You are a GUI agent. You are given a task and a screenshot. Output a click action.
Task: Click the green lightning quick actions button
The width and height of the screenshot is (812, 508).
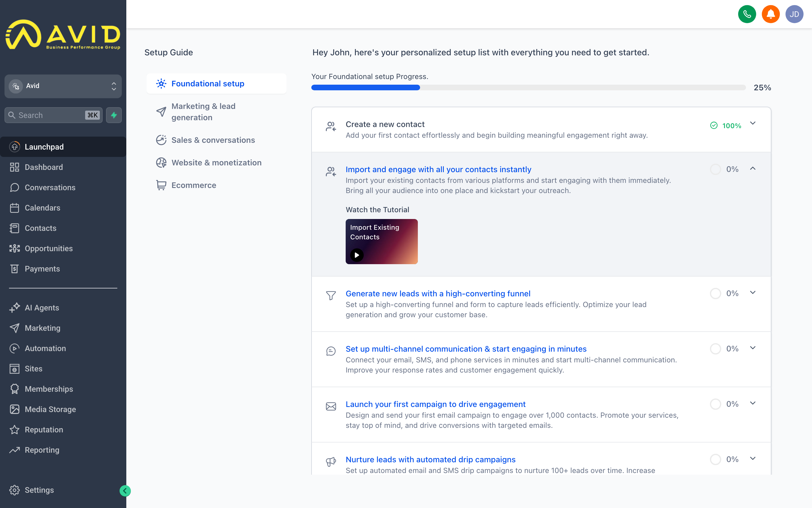[114, 115]
